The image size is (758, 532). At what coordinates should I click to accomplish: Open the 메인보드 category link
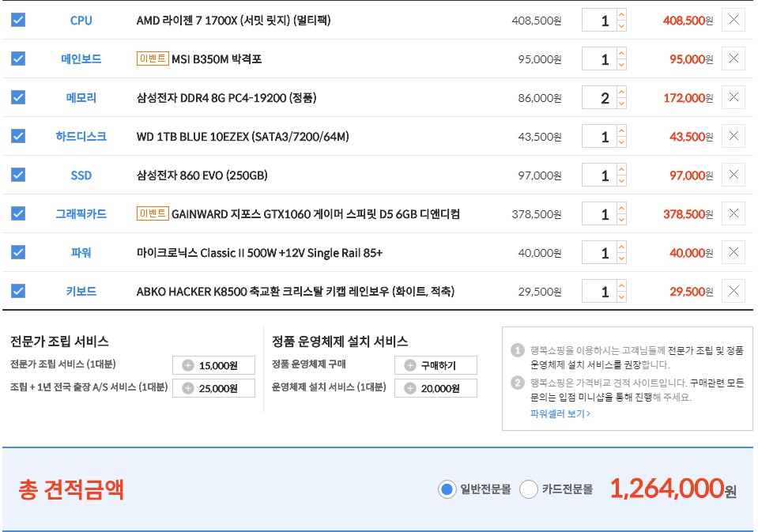point(81,59)
